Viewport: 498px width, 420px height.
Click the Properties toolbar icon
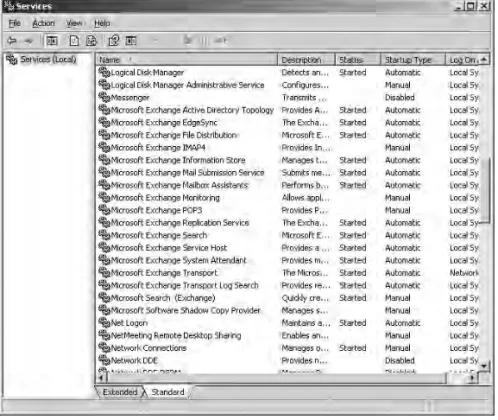pos(74,41)
